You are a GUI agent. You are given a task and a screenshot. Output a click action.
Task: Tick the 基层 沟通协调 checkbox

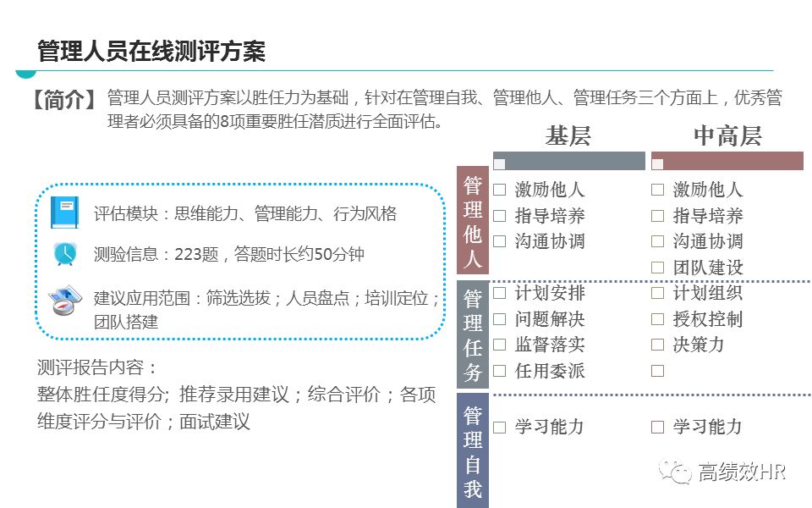point(499,241)
